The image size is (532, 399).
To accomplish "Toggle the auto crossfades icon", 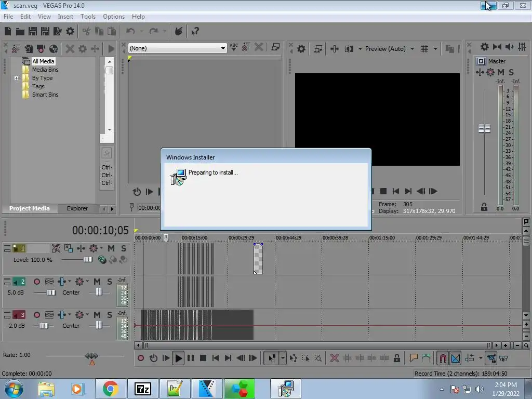I will 456,358.
